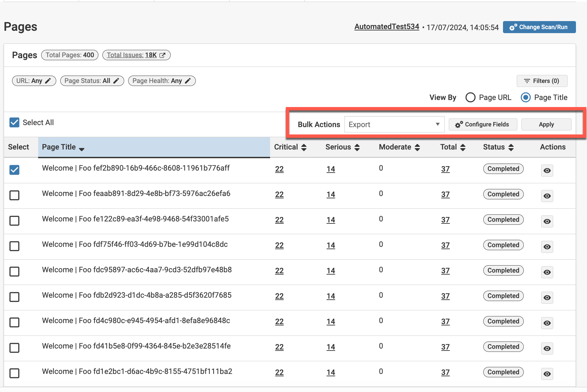Click eye icon for Foo fd1e2bc1 row

[x=547, y=374]
